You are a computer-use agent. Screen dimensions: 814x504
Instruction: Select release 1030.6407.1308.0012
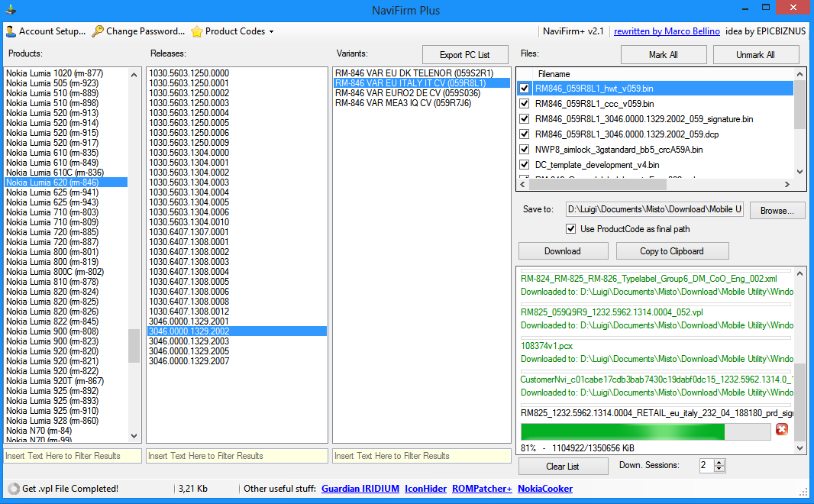[x=237, y=312]
